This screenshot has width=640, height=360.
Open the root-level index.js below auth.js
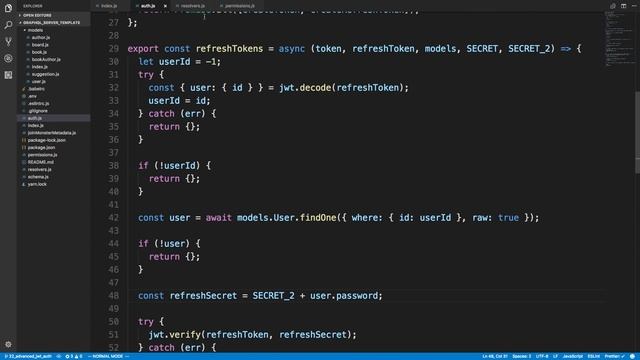[x=36, y=125]
